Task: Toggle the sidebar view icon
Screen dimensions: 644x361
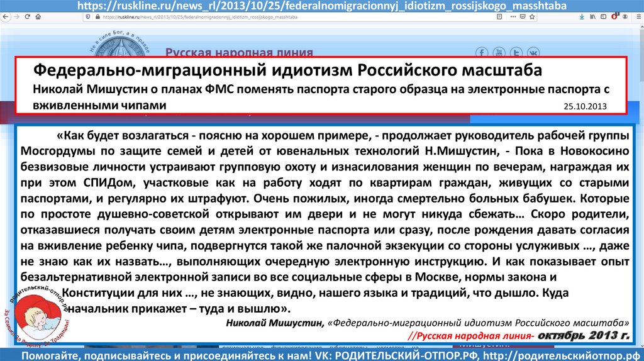Action: [603, 17]
